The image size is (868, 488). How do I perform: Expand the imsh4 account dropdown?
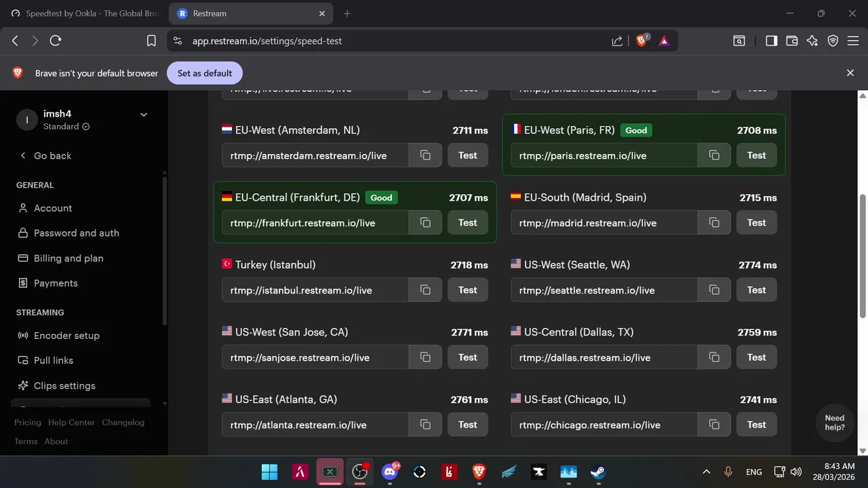(x=144, y=115)
